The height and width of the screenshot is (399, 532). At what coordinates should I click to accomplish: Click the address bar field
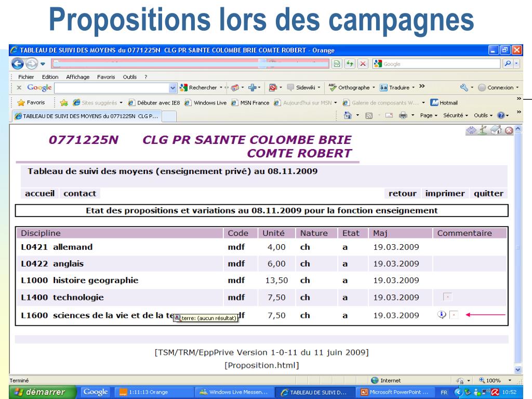tap(190, 63)
